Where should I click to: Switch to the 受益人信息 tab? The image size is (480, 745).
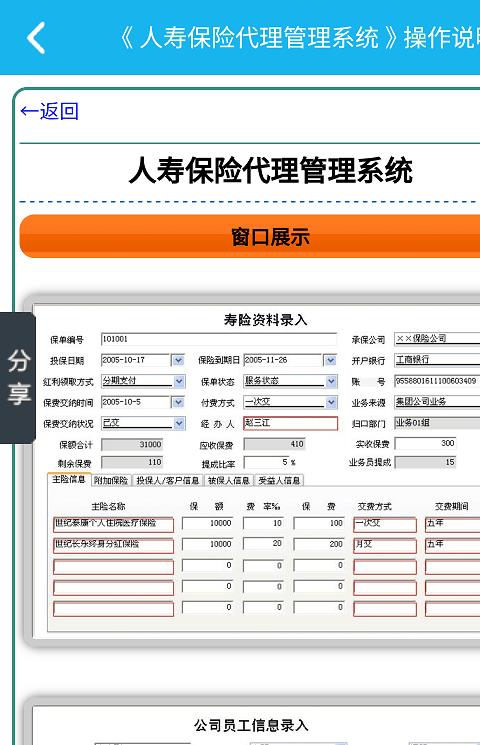point(279,480)
